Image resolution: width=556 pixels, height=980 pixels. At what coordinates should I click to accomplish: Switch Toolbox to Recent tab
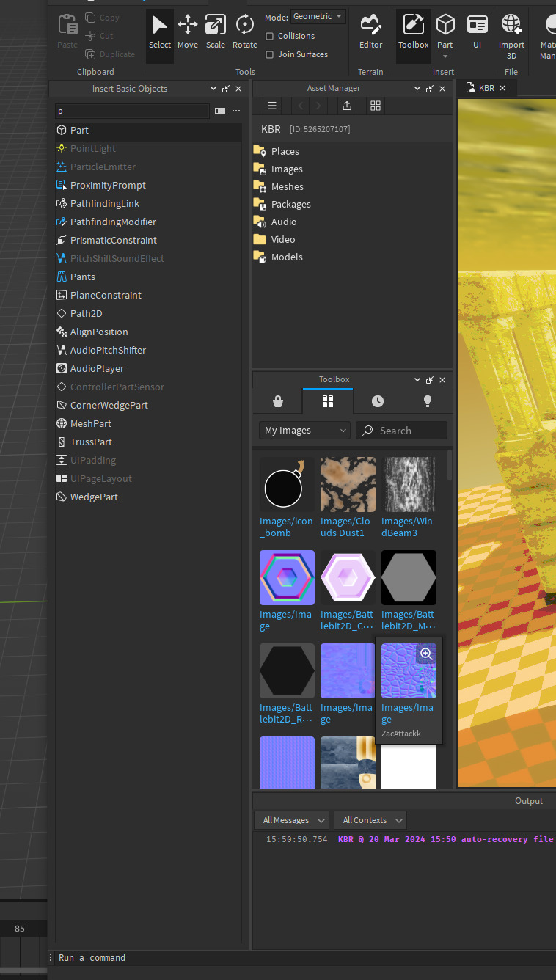tap(377, 401)
